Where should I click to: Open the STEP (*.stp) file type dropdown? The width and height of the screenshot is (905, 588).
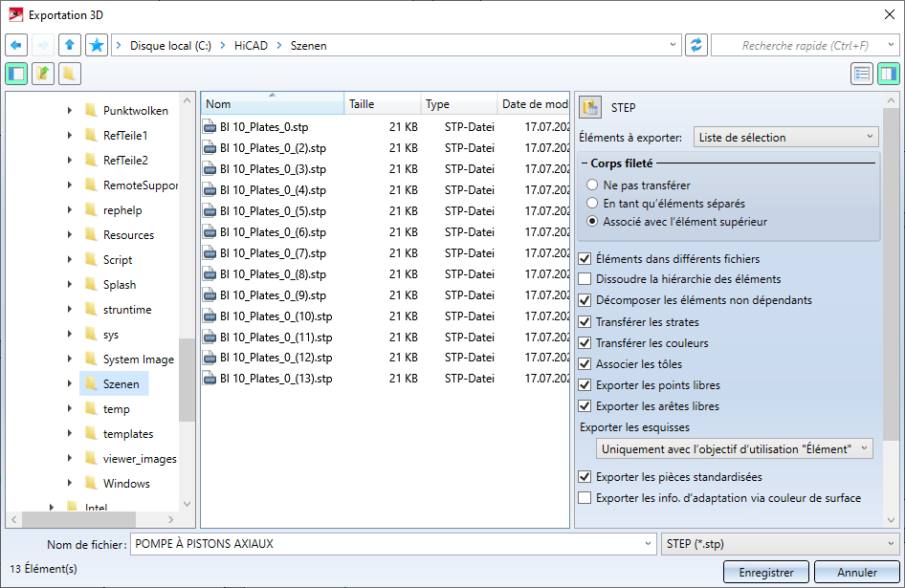[779, 544]
